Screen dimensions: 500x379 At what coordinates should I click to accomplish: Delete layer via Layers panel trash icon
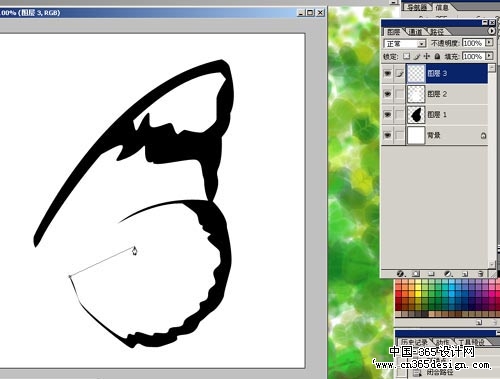[x=480, y=274]
